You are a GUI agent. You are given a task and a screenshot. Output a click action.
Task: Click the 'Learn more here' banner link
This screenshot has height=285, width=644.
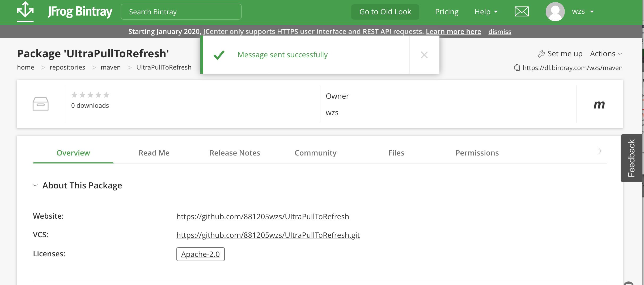point(454,32)
